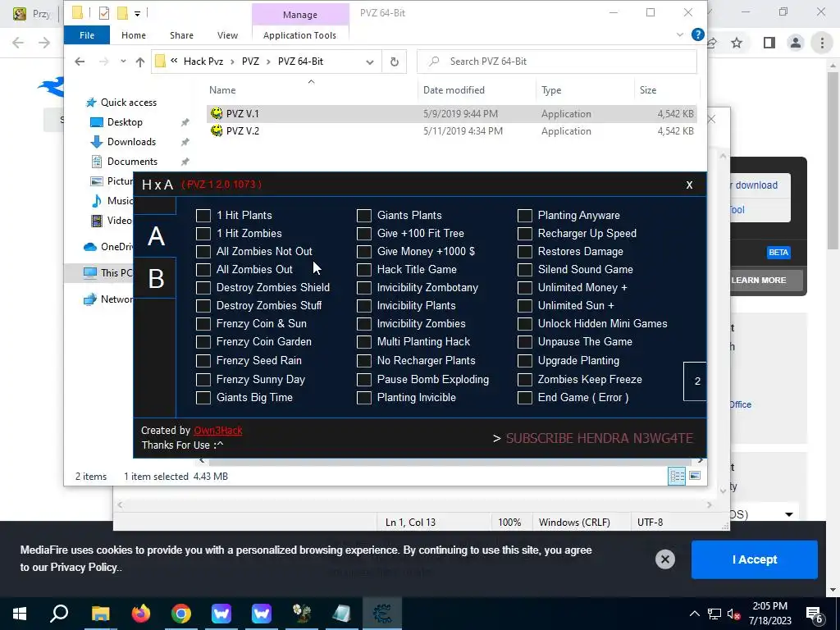Check End Game ( Error ) option
This screenshot has width=840, height=630.
524,398
